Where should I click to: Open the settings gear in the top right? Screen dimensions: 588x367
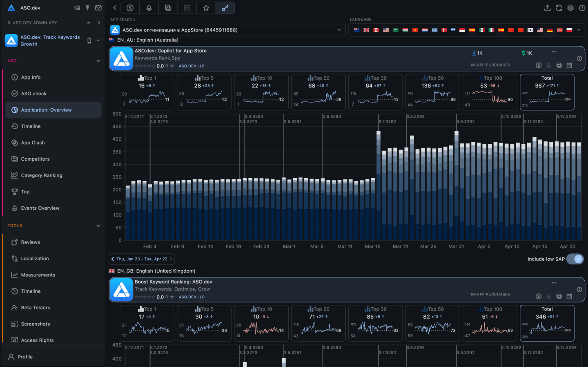click(570, 7)
